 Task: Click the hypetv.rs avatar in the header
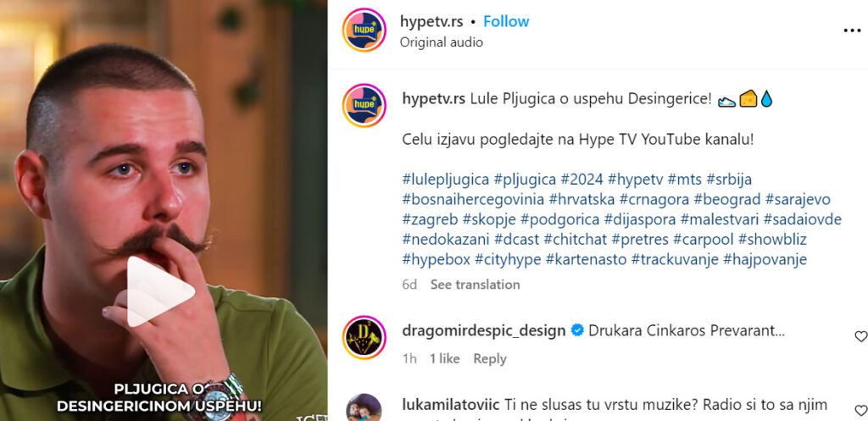coord(364,30)
